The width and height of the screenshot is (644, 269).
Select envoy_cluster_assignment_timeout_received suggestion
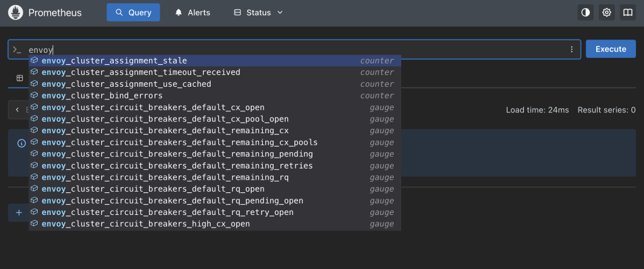click(x=215, y=72)
